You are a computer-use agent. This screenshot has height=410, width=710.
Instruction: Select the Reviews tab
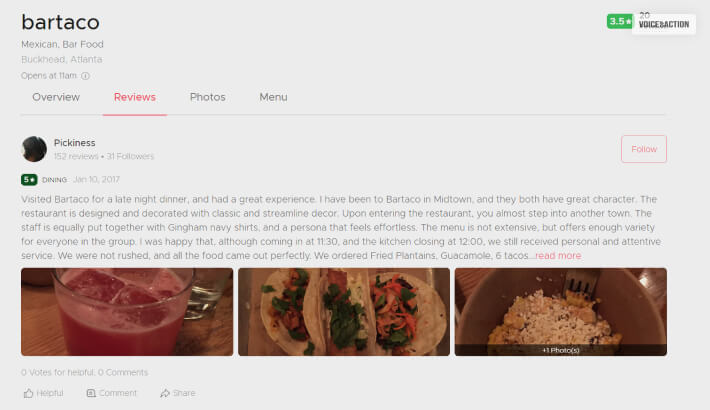pos(135,97)
